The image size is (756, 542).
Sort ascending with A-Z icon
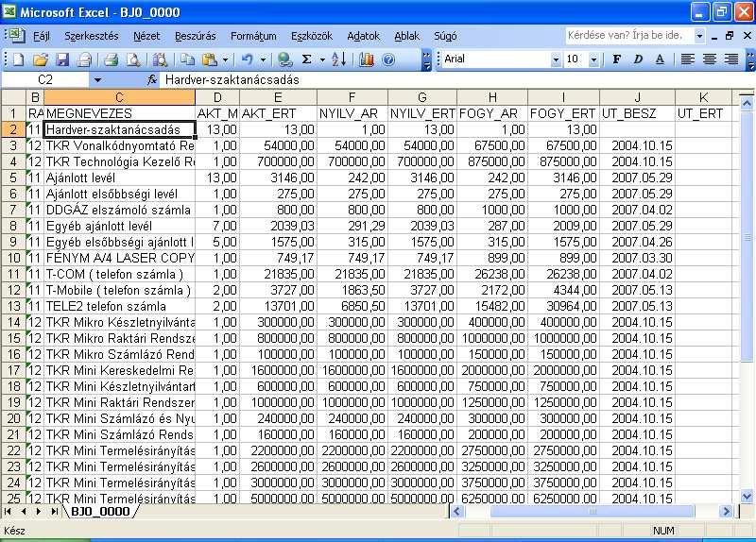338,59
